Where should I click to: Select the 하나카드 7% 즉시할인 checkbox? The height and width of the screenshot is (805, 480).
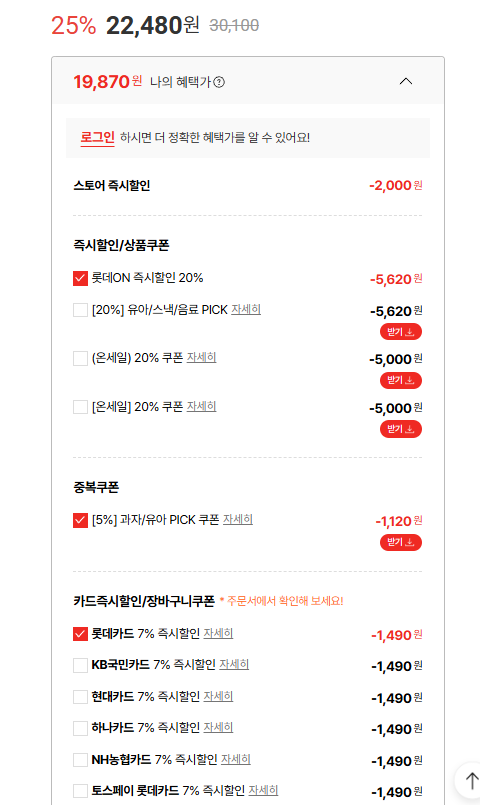pos(81,729)
